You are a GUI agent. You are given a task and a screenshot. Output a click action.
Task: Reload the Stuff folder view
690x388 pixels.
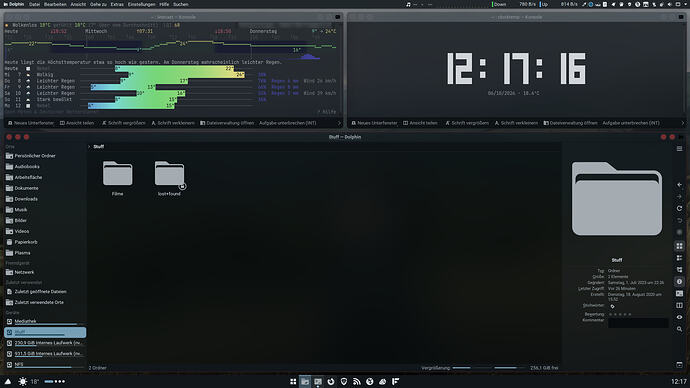[x=679, y=209]
